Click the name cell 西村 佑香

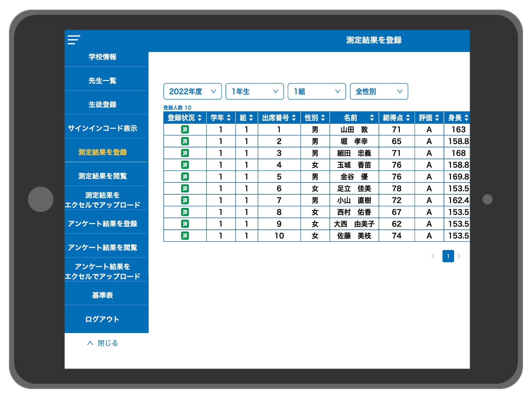point(354,212)
